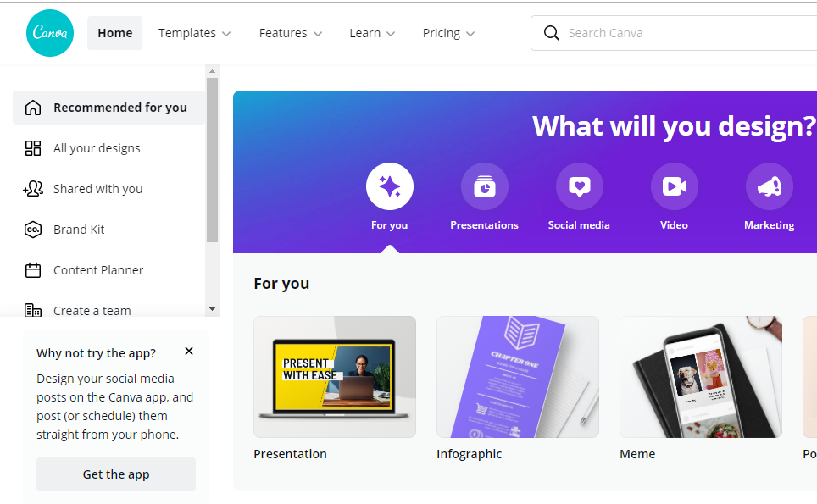
Task: Dismiss the Why not try the app popup
Action: [189, 352]
